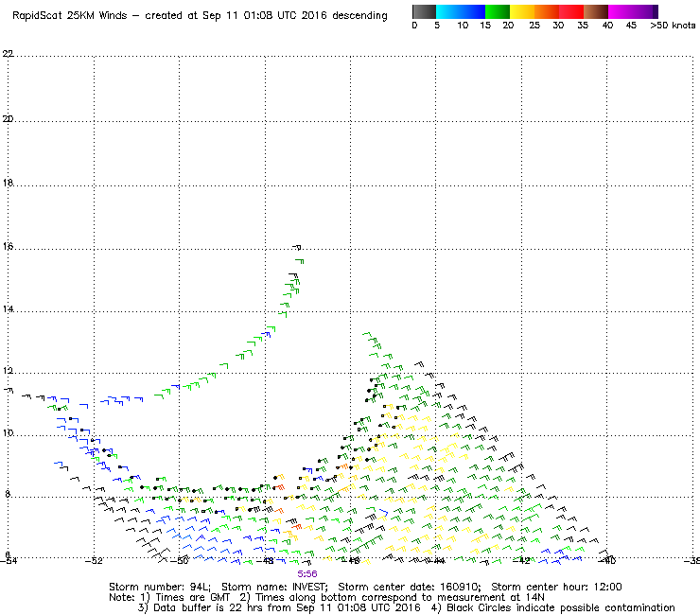Click note about measurement at 14N
This screenshot has width=700, height=615.
point(392,597)
